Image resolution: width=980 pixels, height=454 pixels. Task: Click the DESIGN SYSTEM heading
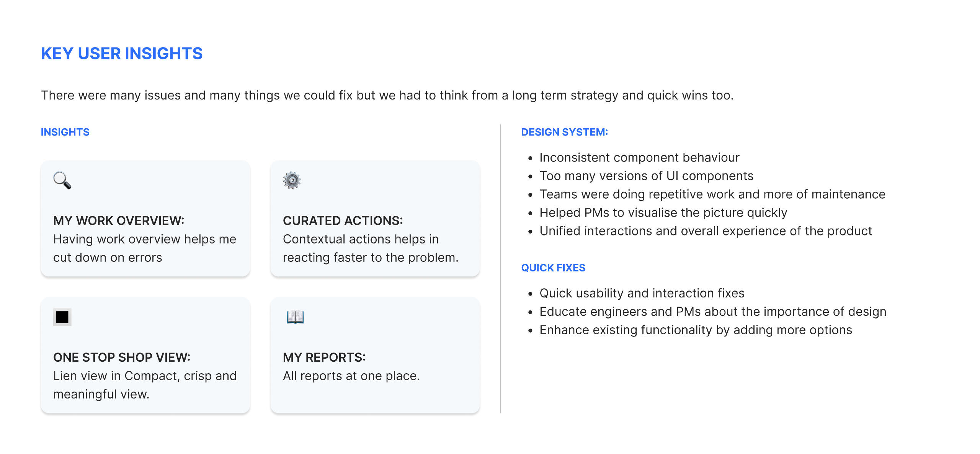click(x=564, y=132)
